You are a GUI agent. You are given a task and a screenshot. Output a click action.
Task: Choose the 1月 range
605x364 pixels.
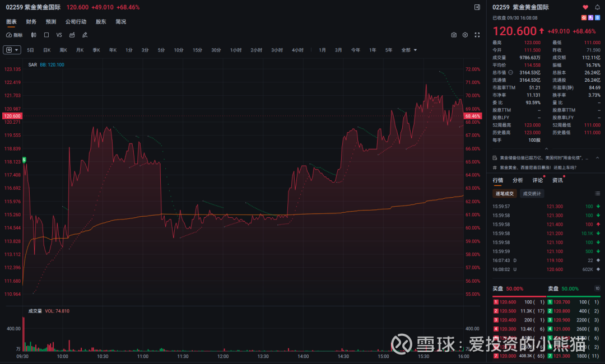tap(322, 50)
